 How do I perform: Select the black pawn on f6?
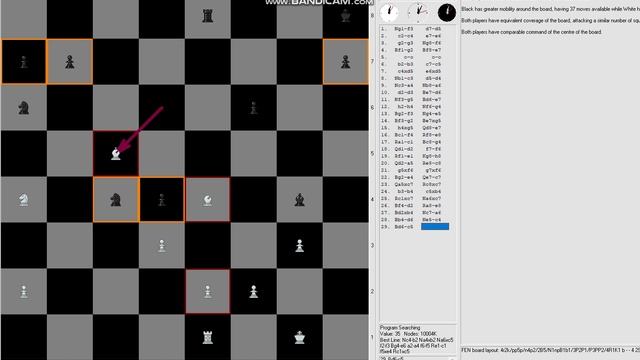253,108
